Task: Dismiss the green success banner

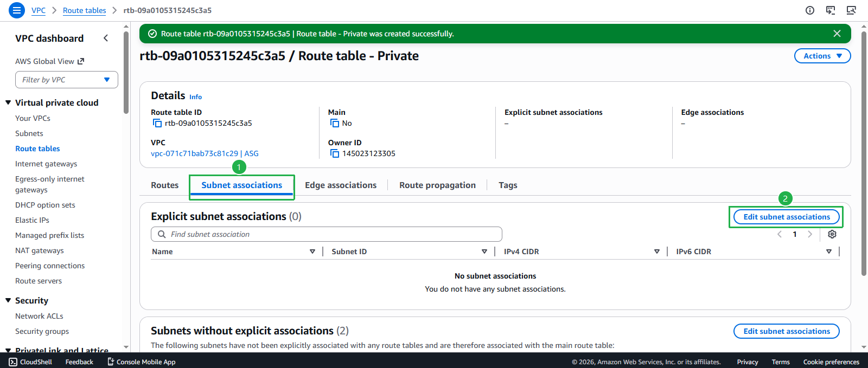Action: pyautogui.click(x=837, y=34)
